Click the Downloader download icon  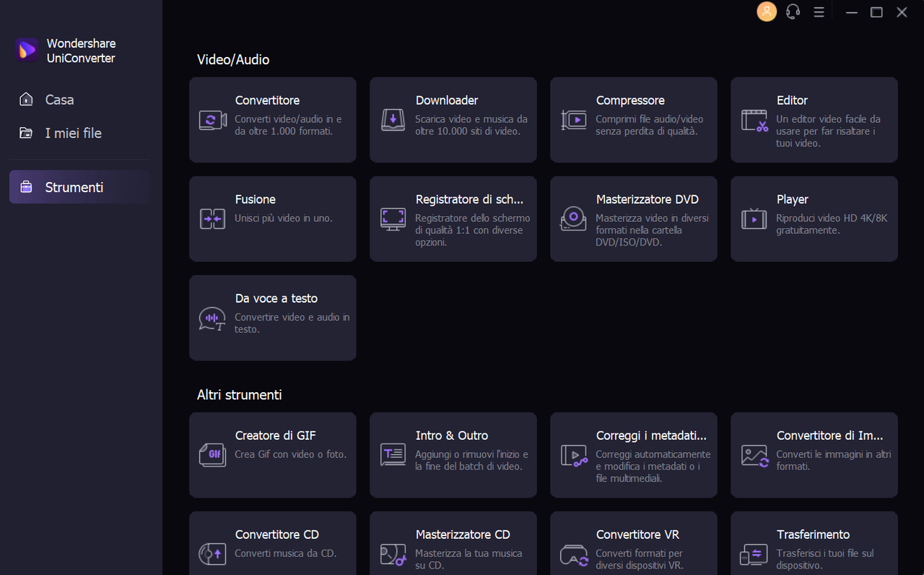click(x=393, y=121)
